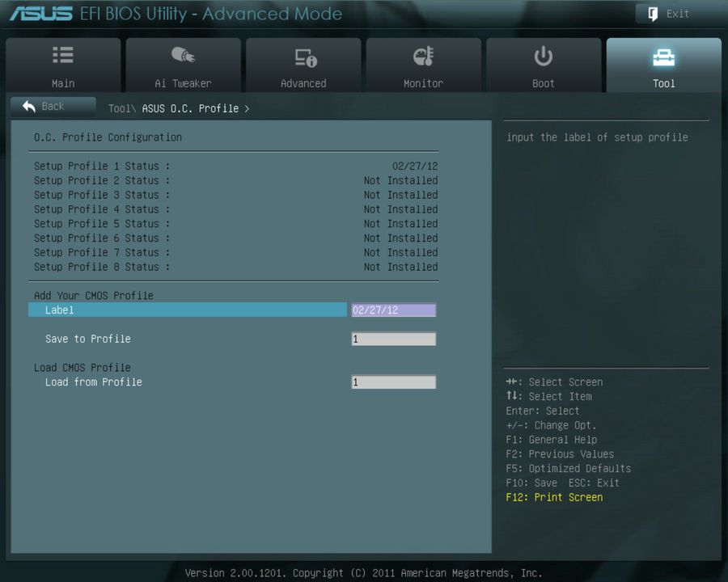Screen dimensions: 728x582
Task: Click the Advanced settings icon
Action: click(303, 55)
